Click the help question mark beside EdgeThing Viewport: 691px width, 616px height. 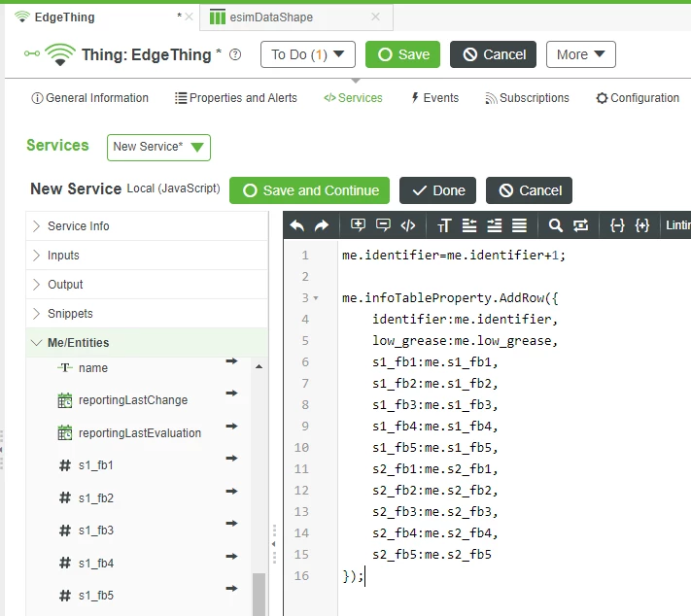click(235, 54)
